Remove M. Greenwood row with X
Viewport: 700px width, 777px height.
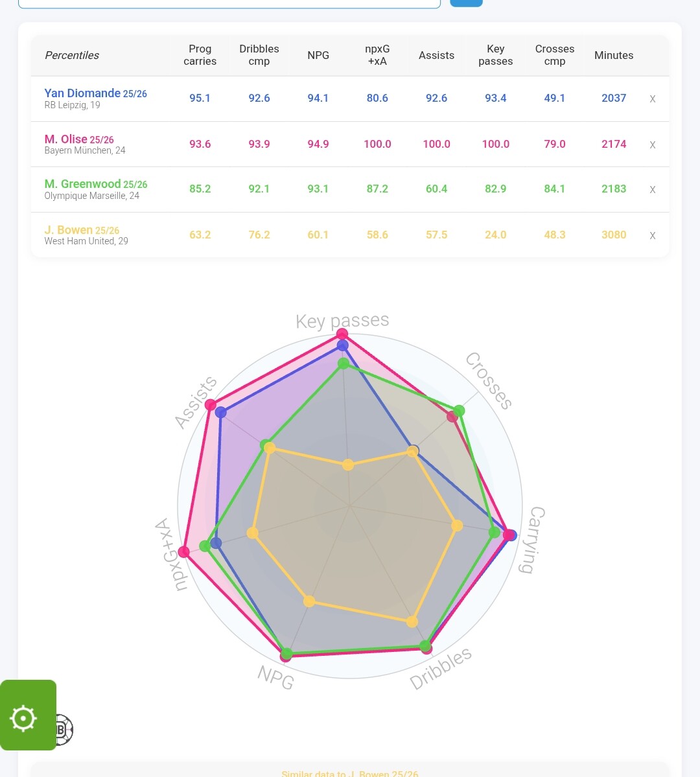pyautogui.click(x=652, y=190)
